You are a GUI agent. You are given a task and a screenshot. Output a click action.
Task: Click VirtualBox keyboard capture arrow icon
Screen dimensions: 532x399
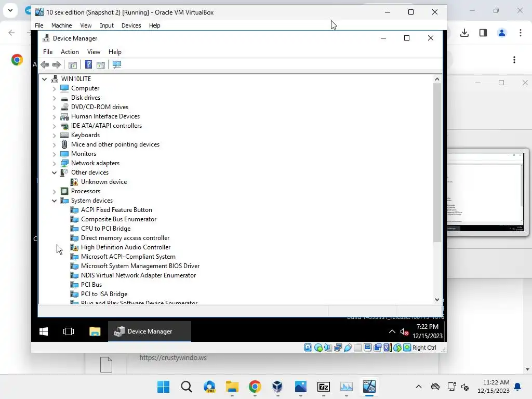point(407,348)
